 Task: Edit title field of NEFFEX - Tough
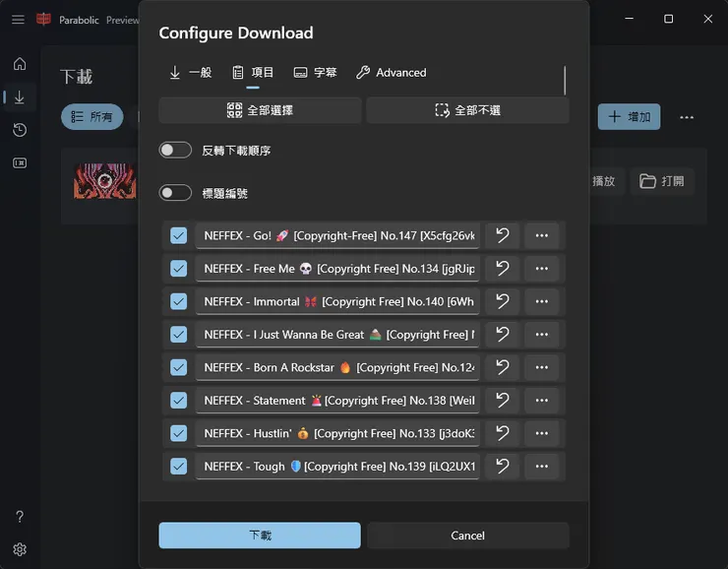[337, 467]
